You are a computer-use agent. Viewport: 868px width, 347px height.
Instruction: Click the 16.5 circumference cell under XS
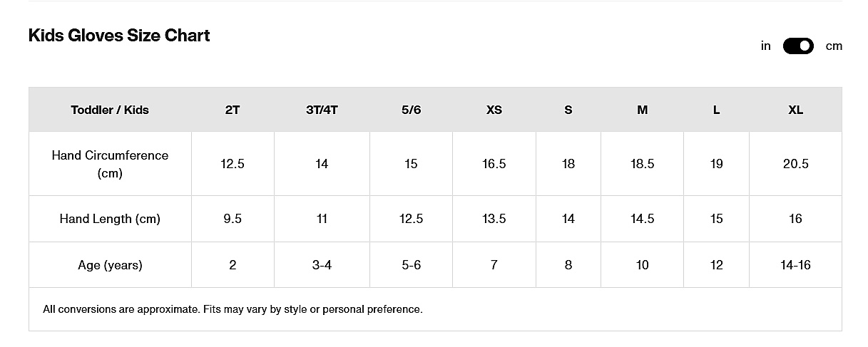coord(494,164)
